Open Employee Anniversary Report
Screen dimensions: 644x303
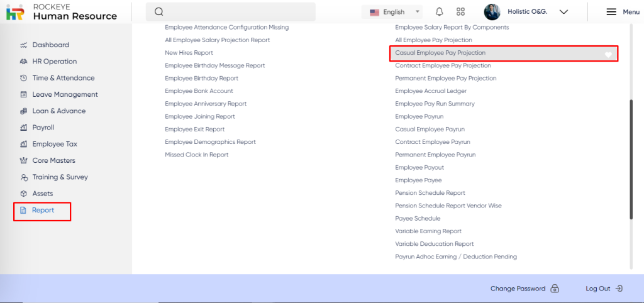(206, 104)
